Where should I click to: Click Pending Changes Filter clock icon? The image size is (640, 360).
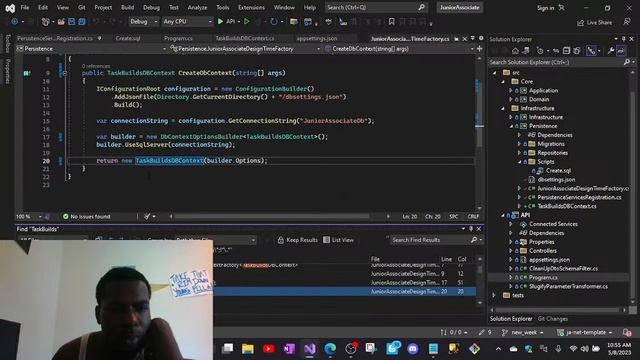click(x=540, y=51)
